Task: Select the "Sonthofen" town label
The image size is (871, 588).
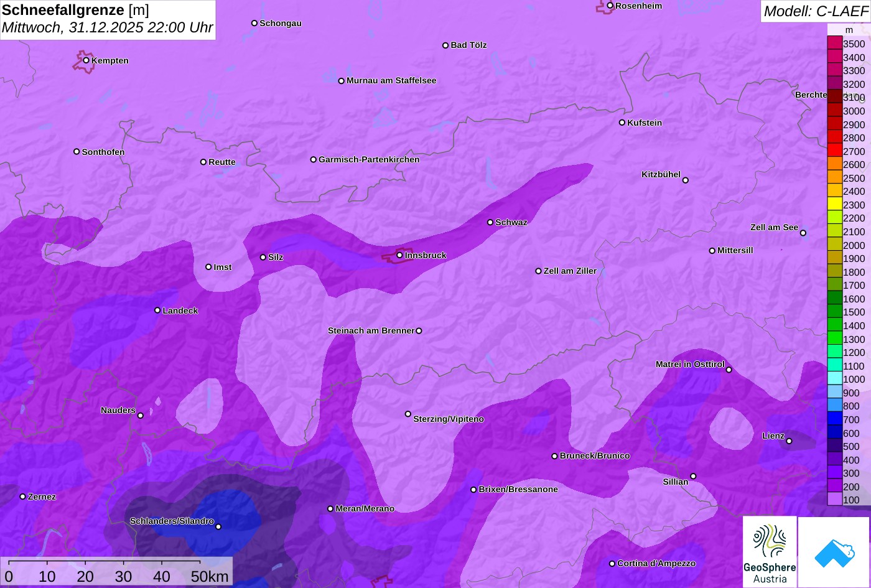Action: click(x=103, y=152)
